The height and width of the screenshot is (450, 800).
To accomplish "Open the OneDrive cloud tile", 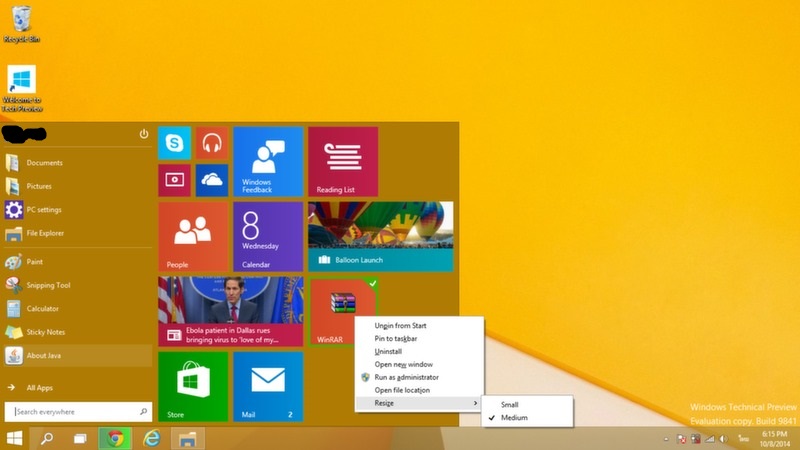I will [212, 180].
